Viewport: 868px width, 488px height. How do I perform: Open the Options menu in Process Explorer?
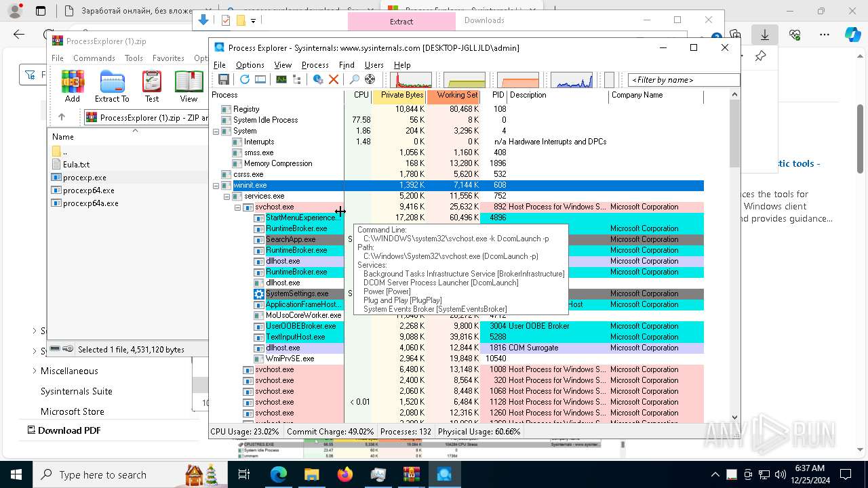[x=250, y=65]
